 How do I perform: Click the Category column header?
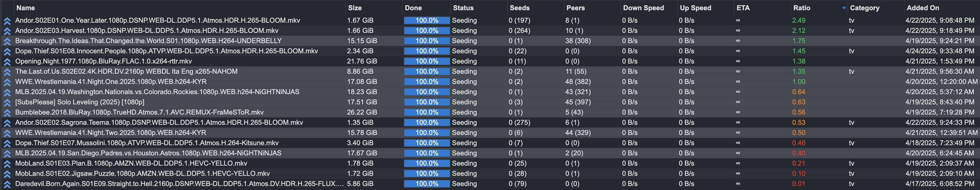coord(864,8)
